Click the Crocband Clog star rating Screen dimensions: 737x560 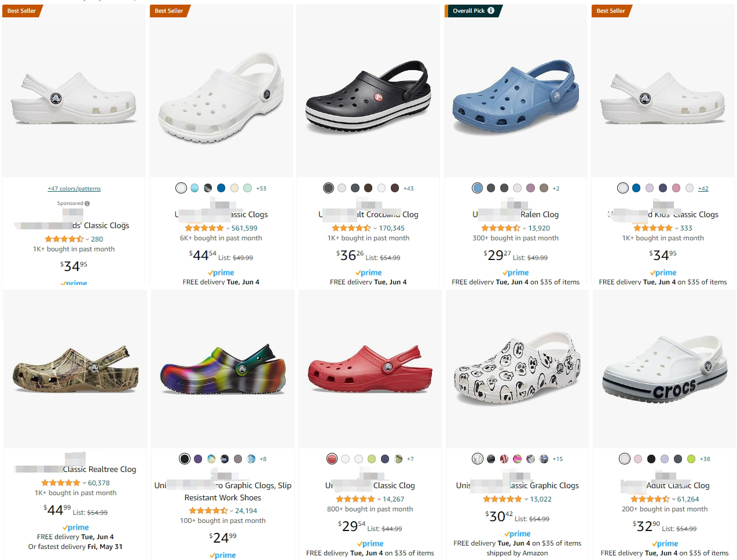351,228
